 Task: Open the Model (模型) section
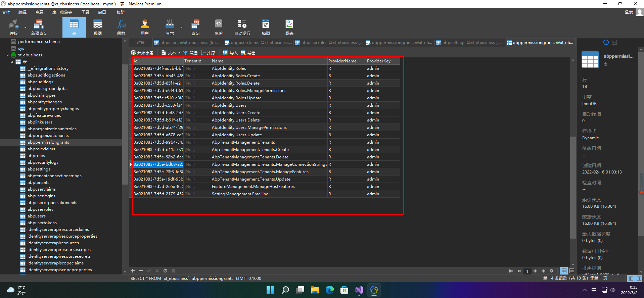click(266, 27)
